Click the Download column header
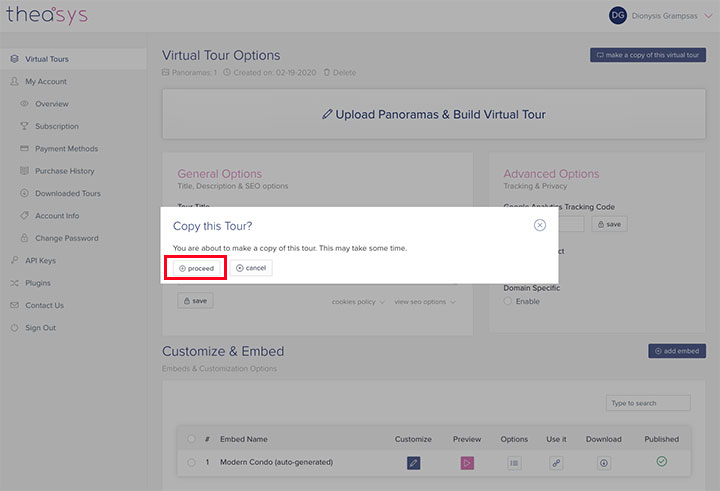The height and width of the screenshot is (491, 720). (x=603, y=439)
